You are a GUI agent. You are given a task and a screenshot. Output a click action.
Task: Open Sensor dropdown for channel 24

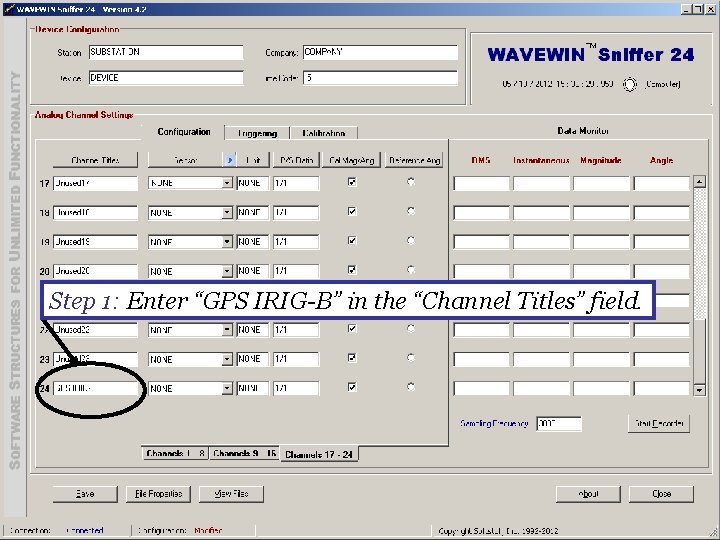tap(227, 388)
